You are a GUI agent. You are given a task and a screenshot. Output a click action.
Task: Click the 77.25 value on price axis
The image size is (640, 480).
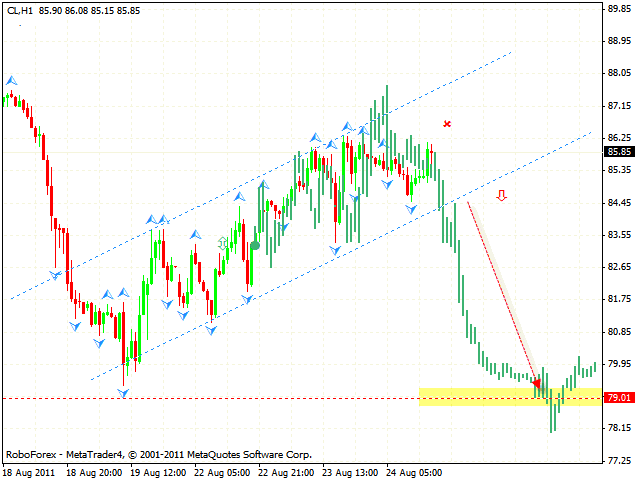[x=617, y=461]
